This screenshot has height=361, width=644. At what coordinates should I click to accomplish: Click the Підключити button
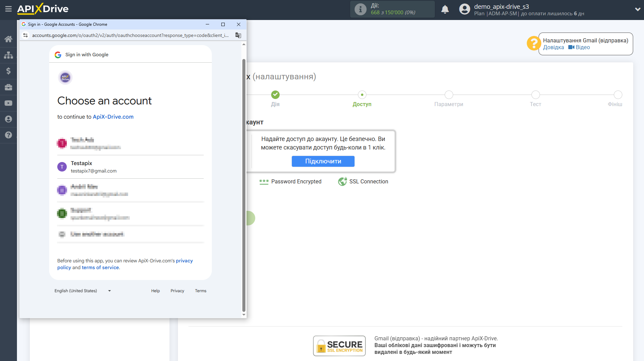(x=323, y=161)
